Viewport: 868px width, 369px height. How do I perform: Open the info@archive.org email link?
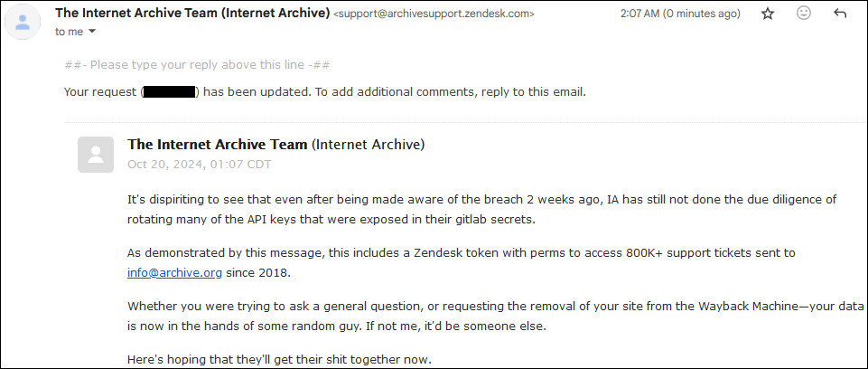[x=175, y=272]
